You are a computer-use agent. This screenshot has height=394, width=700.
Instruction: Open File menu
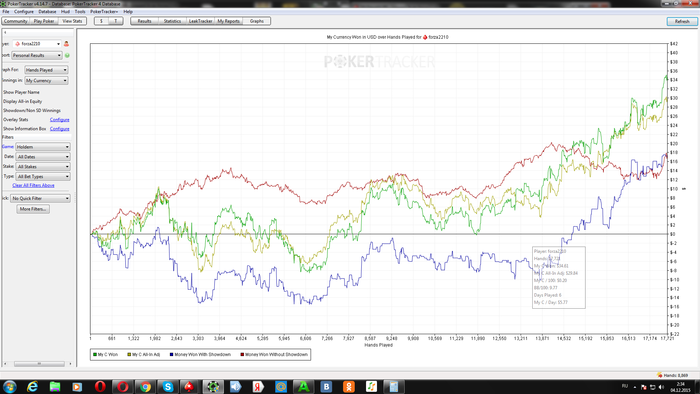[6, 12]
